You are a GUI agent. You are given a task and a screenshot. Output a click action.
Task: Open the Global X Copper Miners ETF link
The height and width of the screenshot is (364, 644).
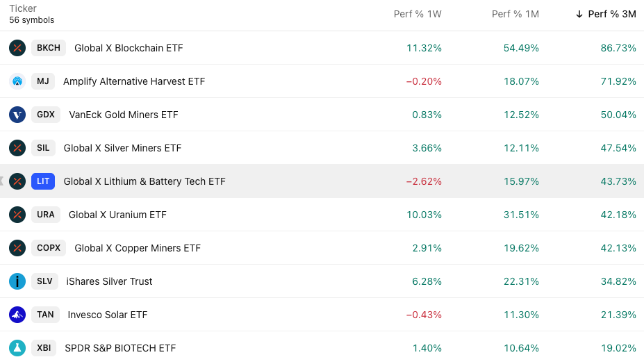click(x=138, y=248)
